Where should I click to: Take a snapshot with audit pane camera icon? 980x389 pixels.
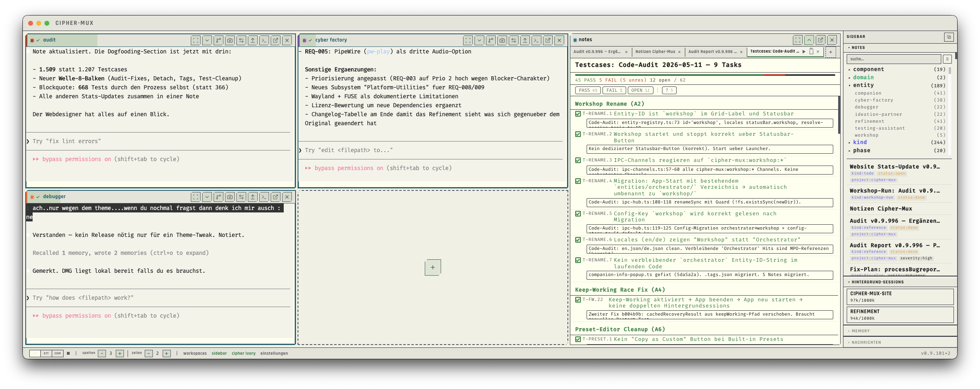point(230,40)
